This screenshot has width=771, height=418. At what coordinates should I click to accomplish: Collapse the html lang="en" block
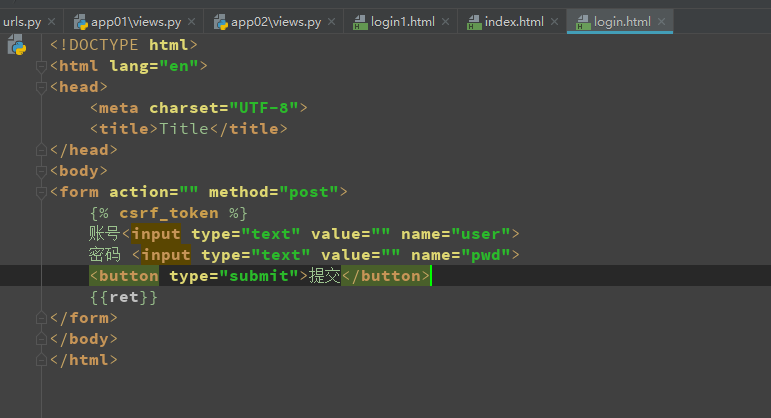pos(41,66)
